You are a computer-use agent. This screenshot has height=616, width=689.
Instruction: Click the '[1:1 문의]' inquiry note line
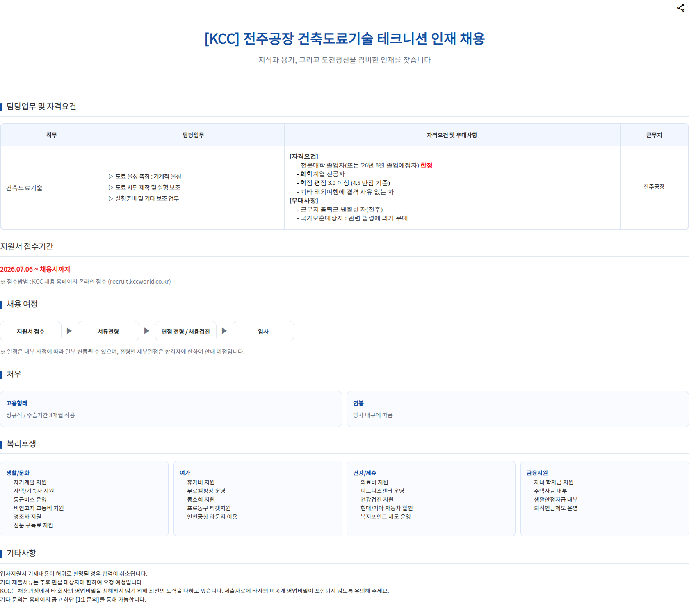(x=73, y=600)
